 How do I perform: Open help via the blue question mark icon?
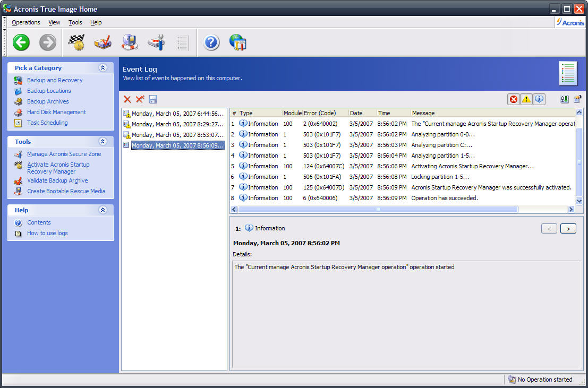tap(211, 42)
